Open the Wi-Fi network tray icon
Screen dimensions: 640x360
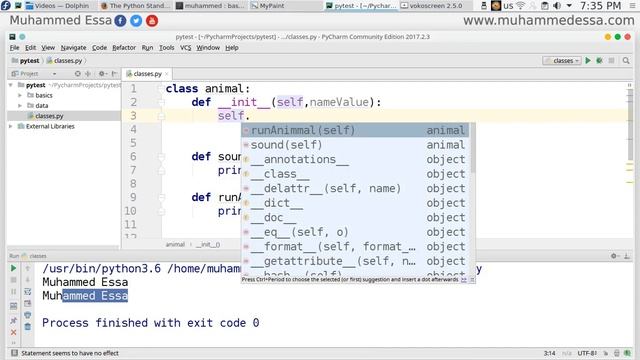pos(520,6)
